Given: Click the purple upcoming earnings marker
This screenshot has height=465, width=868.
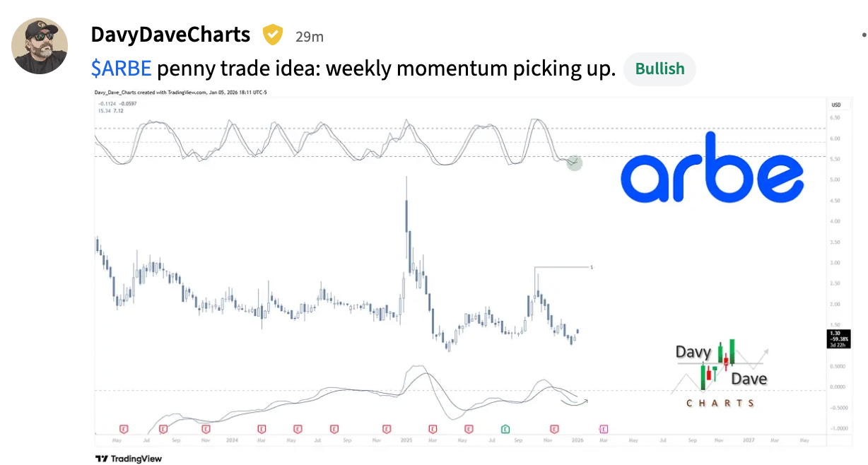Looking at the screenshot, I should 604,428.
